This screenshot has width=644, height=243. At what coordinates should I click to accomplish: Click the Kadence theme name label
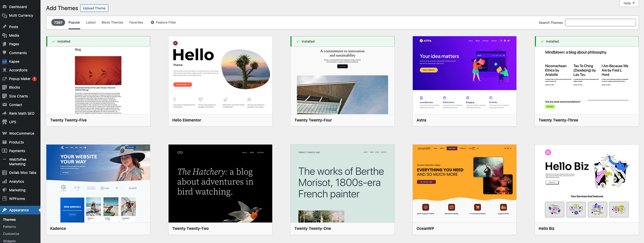pos(58,229)
